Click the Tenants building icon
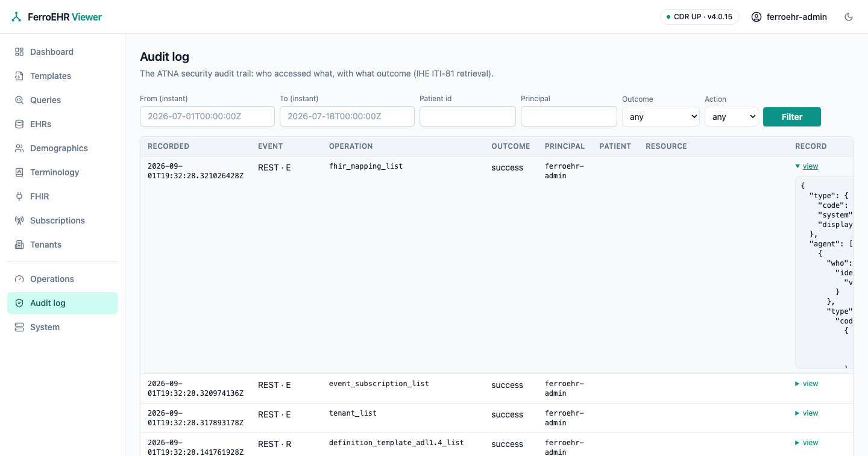Screen dimensions: 868x456 (19, 245)
